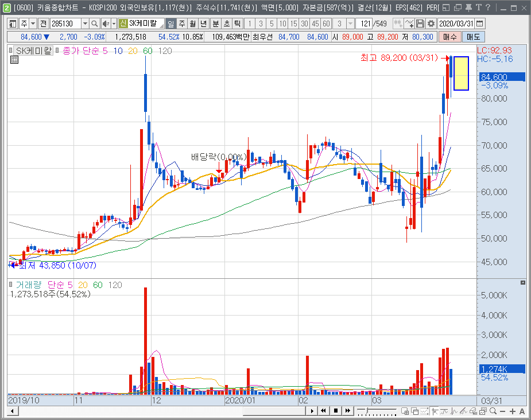
Task: Toggle the green 신 button
Action: tap(123, 24)
